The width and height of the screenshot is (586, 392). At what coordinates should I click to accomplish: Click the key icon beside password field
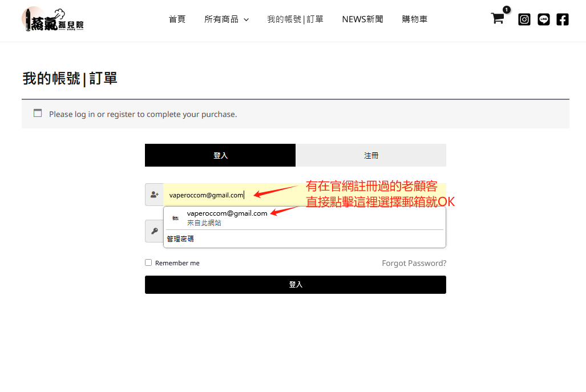point(155,231)
